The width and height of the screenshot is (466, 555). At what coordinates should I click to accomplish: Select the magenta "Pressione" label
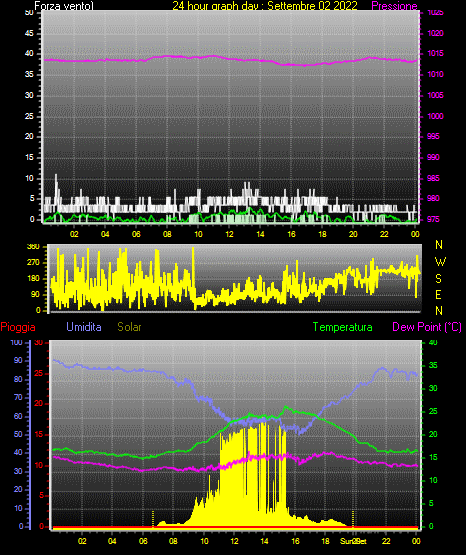[394, 6]
